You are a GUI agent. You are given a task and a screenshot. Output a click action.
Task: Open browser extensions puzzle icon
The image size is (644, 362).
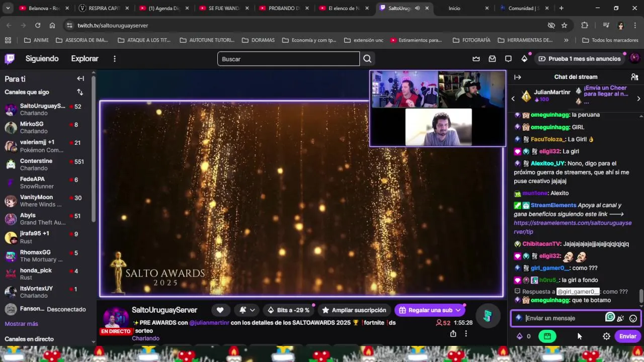pos(585,25)
